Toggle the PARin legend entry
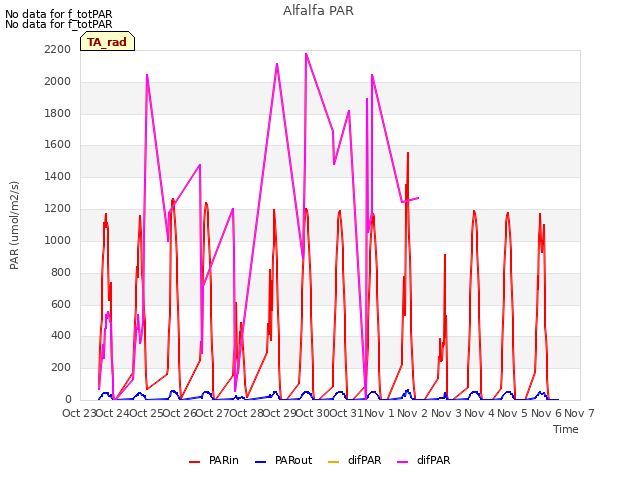This screenshot has width=640, height=480. [x=214, y=460]
